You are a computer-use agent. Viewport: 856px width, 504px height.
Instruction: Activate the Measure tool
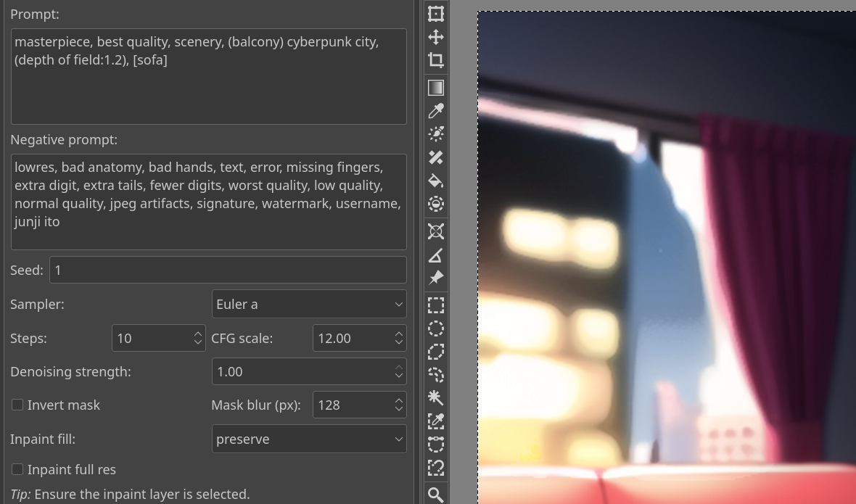(436, 255)
